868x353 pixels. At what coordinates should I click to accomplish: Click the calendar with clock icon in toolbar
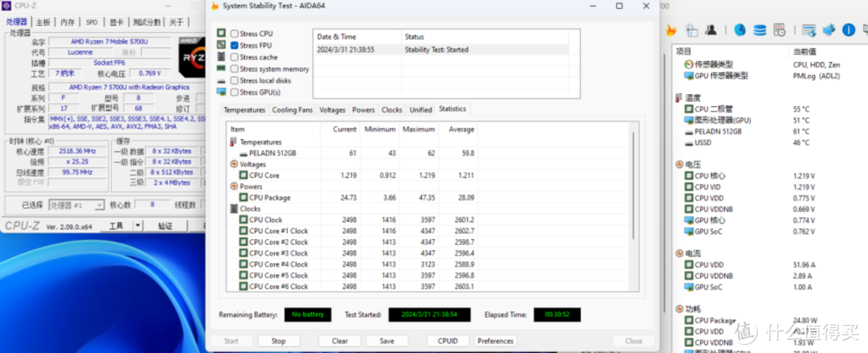click(780, 30)
